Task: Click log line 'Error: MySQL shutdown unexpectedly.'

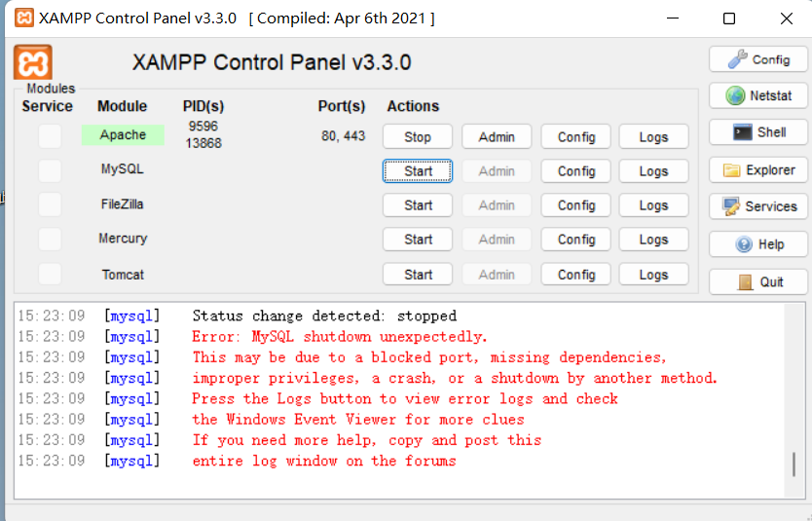Action: (x=339, y=337)
